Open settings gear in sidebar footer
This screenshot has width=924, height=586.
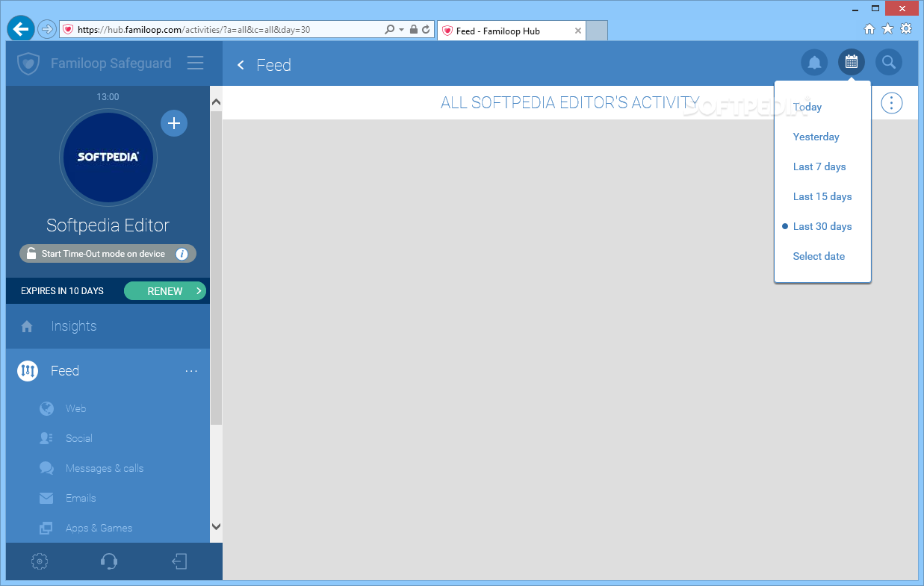click(x=40, y=561)
